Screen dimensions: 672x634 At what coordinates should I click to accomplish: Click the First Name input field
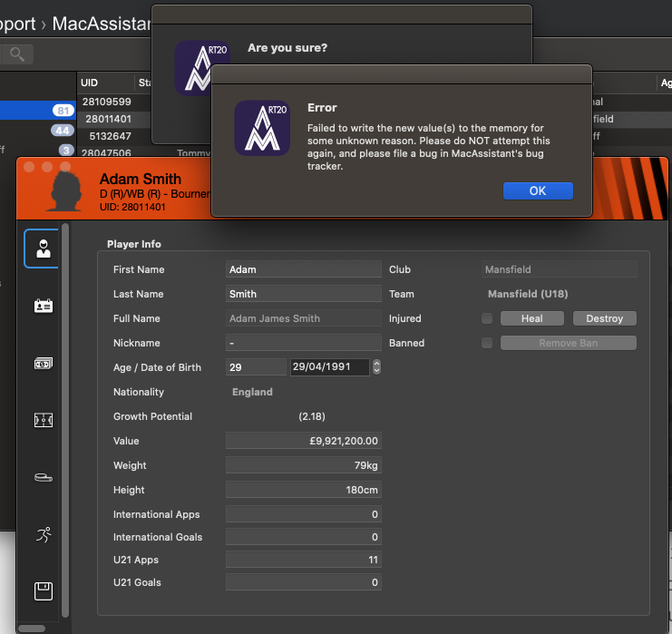click(303, 269)
